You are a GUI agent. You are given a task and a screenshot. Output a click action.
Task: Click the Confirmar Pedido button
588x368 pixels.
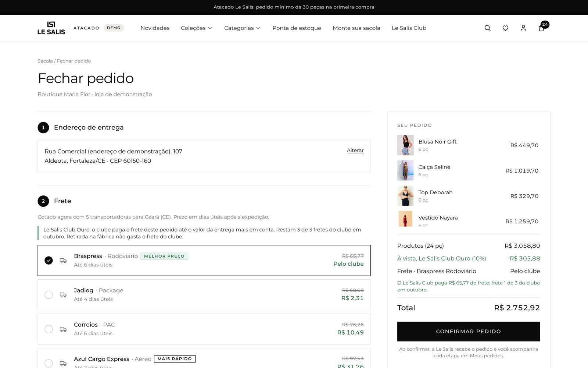469,331
